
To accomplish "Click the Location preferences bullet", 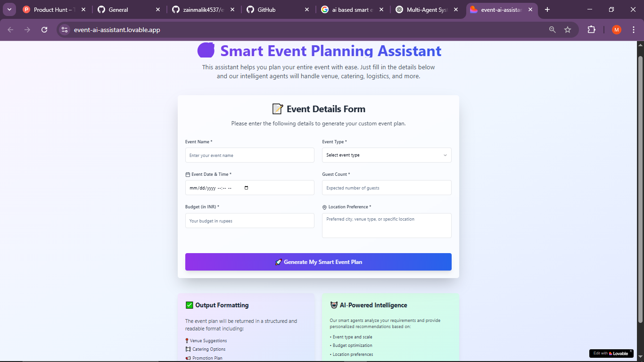I will [x=351, y=354].
